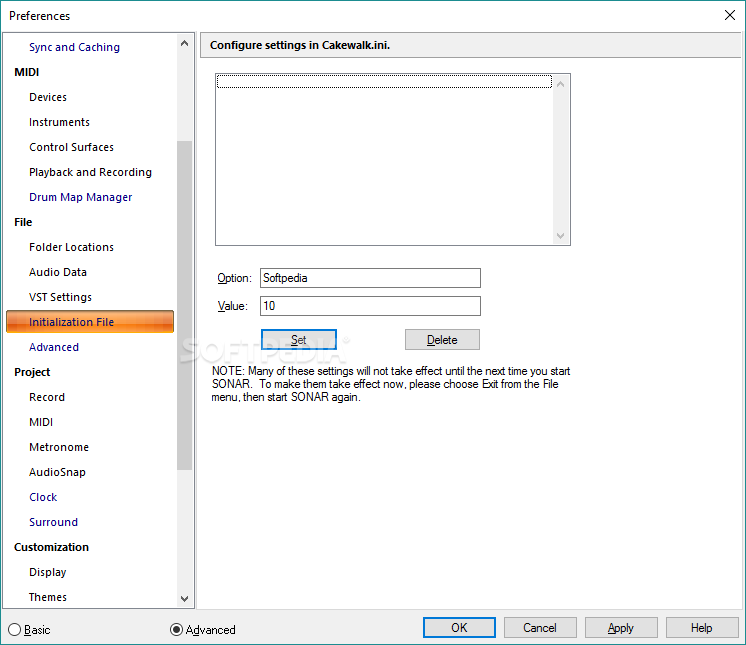Click the Set button

(299, 340)
